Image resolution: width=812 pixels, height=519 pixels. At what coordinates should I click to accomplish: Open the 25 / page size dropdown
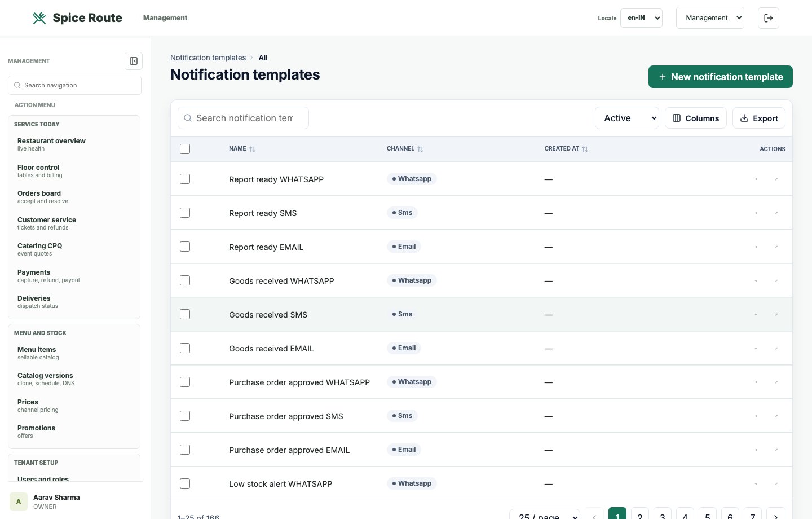click(545, 514)
